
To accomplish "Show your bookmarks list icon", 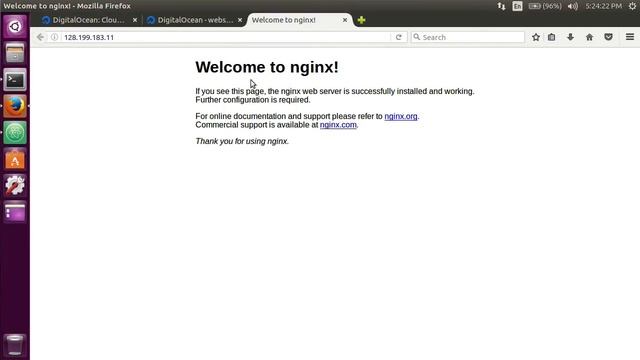I will point(551,37).
